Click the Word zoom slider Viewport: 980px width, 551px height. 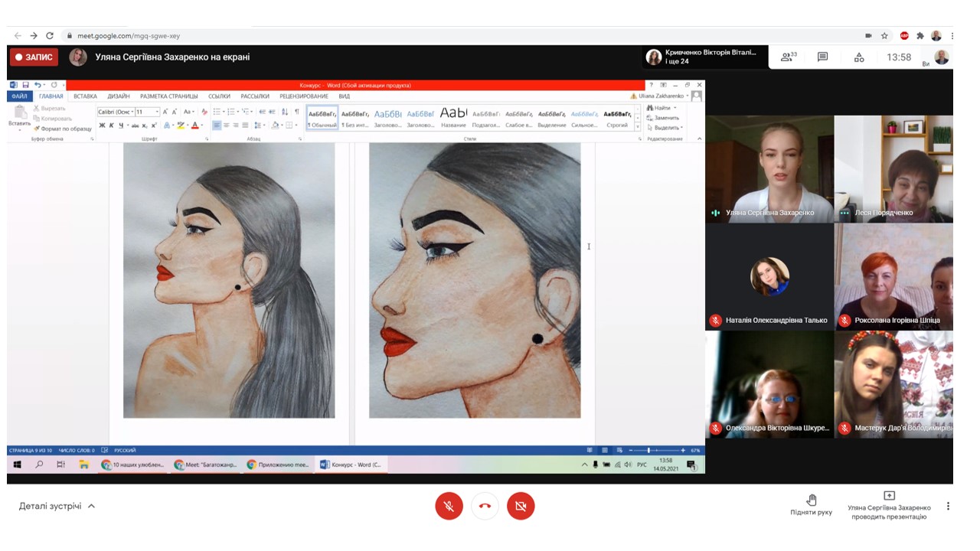coord(648,450)
